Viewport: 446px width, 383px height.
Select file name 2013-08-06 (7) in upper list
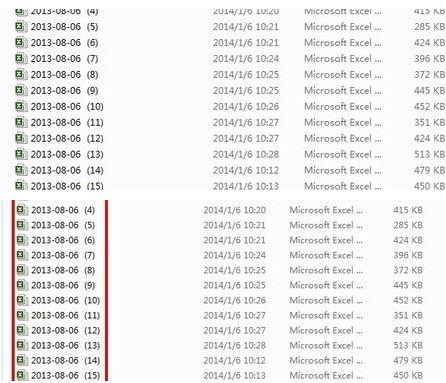64,59
